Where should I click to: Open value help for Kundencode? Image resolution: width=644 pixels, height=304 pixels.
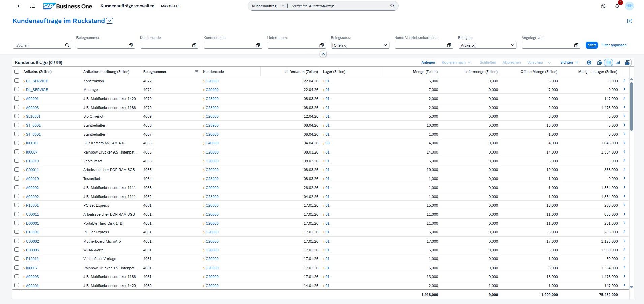pos(194,45)
